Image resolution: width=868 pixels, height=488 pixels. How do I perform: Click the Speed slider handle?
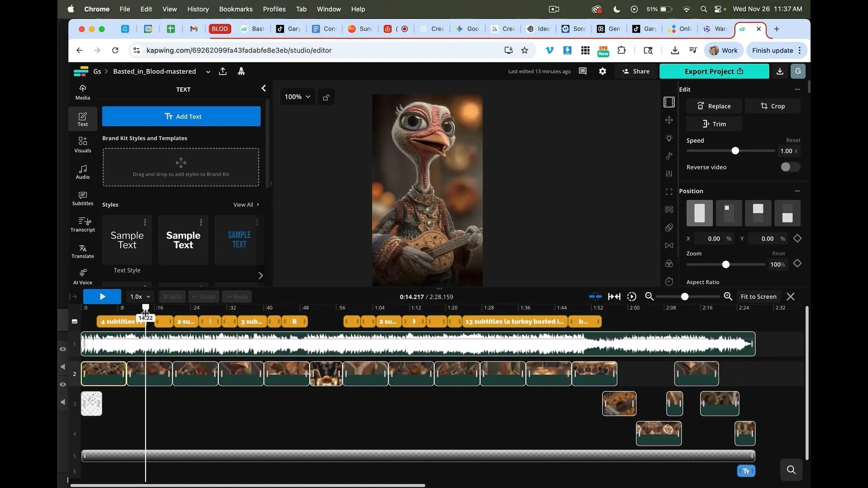(735, 151)
